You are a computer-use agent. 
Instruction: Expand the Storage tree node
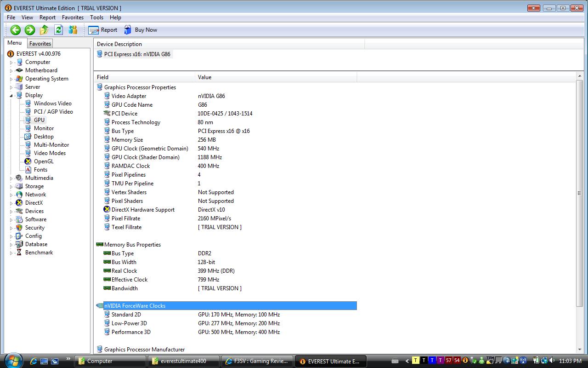click(x=11, y=187)
